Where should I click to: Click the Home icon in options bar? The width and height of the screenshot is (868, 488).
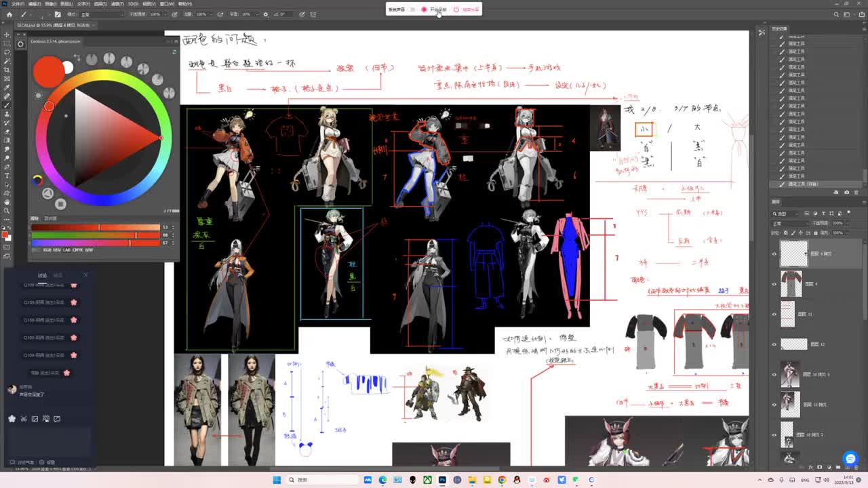click(9, 14)
